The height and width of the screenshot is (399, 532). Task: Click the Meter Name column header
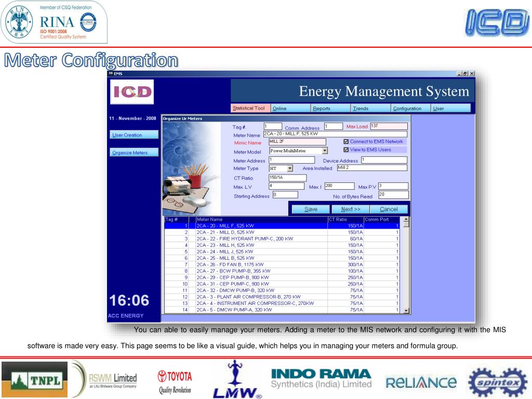coord(262,220)
